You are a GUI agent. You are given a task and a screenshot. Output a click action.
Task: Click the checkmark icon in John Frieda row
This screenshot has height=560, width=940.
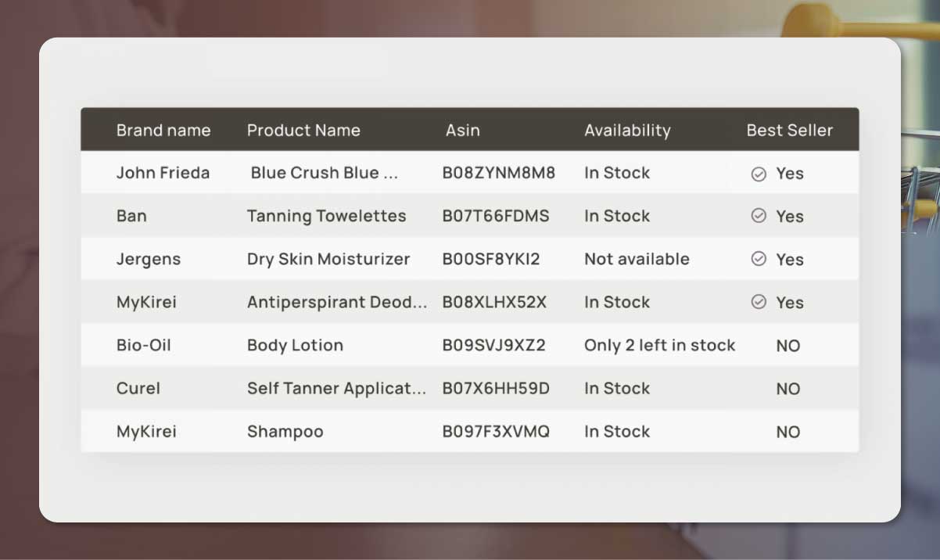click(x=759, y=174)
